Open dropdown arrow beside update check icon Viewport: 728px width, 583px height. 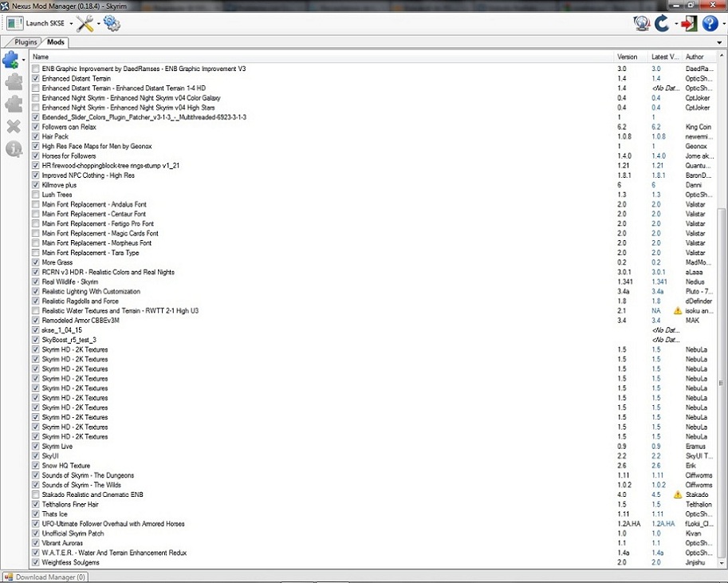point(676,24)
